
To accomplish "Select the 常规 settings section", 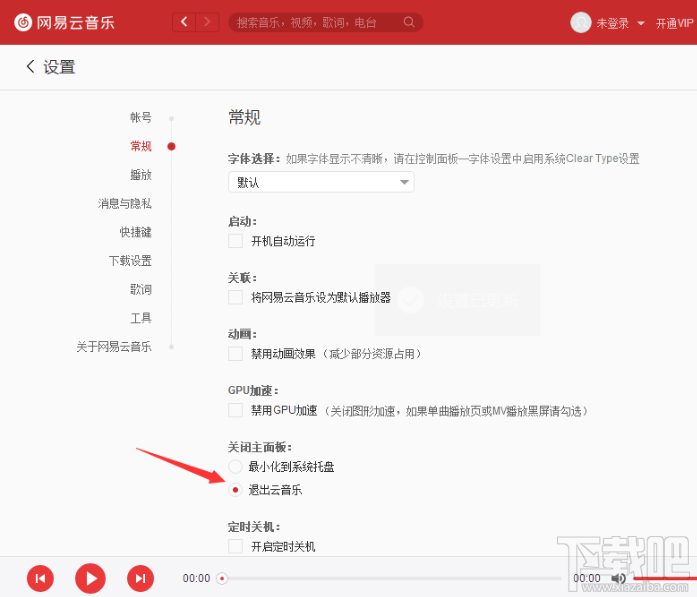I will pyautogui.click(x=141, y=146).
